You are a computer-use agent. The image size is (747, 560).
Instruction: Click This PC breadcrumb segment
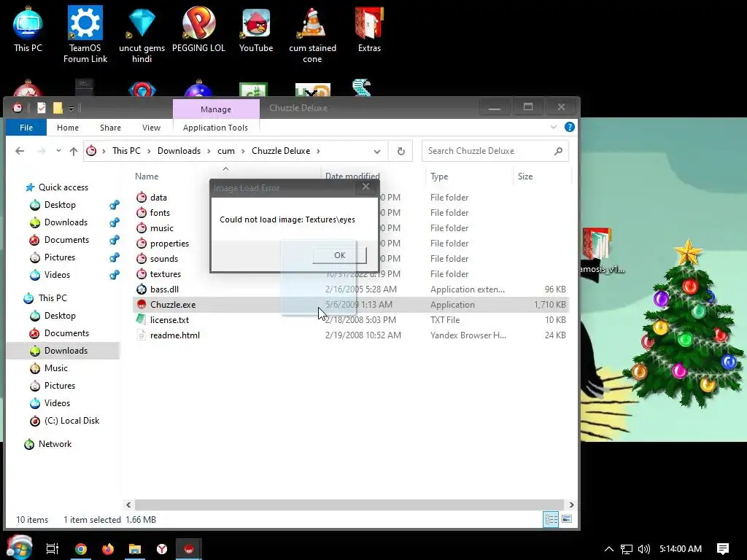click(126, 151)
